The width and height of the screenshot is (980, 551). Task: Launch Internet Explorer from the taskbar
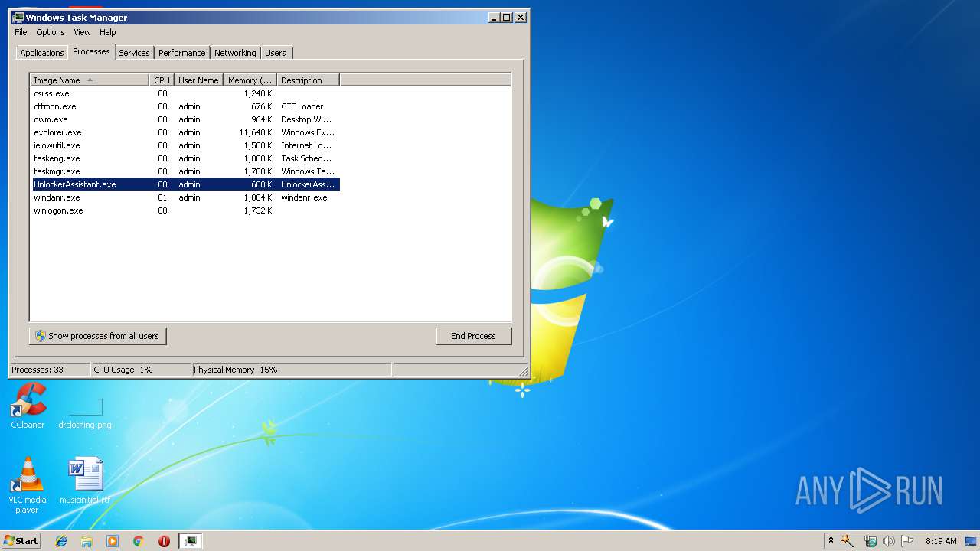[x=61, y=541]
